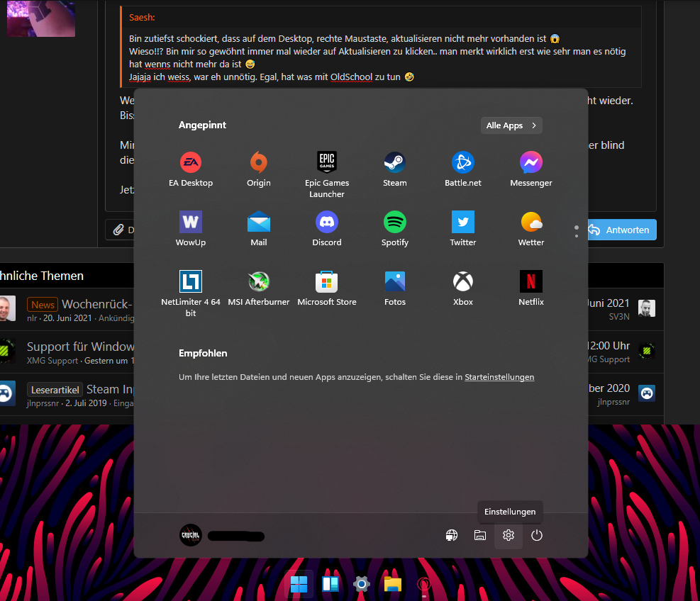Click the SV3N user avatar in the forum
700x601 pixels.
point(646,308)
